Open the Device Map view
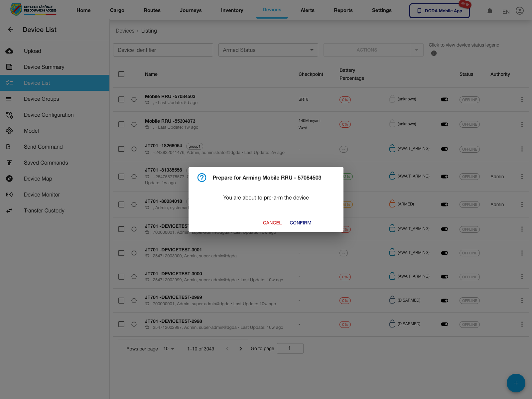 click(38, 179)
